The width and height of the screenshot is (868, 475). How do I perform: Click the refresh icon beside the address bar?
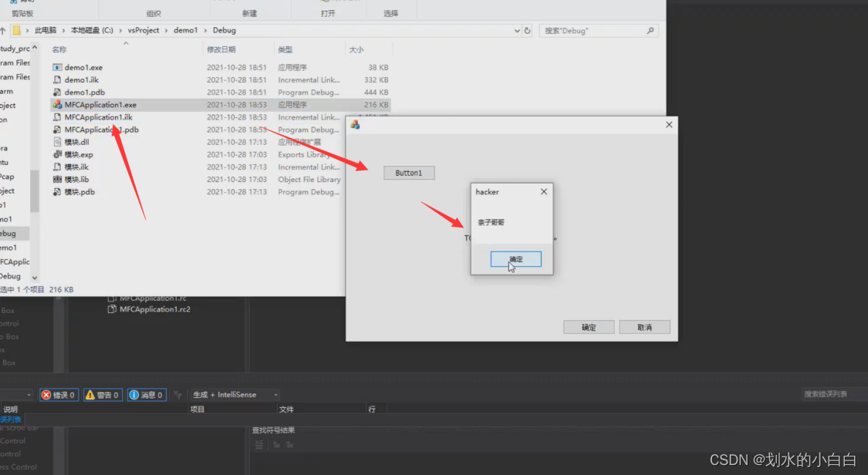point(528,30)
